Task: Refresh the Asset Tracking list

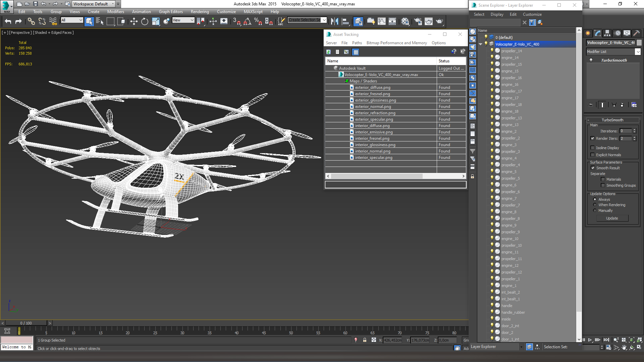Action: click(329, 52)
